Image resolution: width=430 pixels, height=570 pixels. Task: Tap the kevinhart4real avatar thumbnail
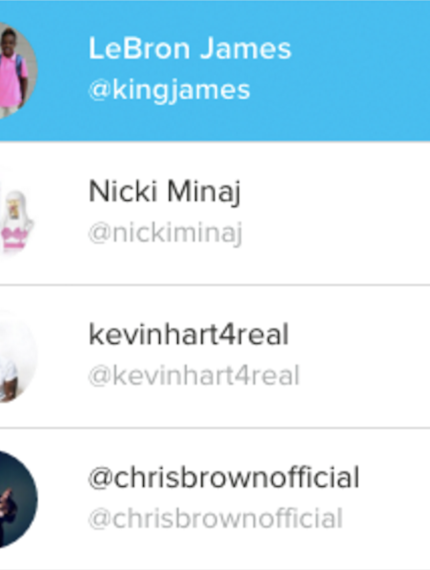point(17,356)
